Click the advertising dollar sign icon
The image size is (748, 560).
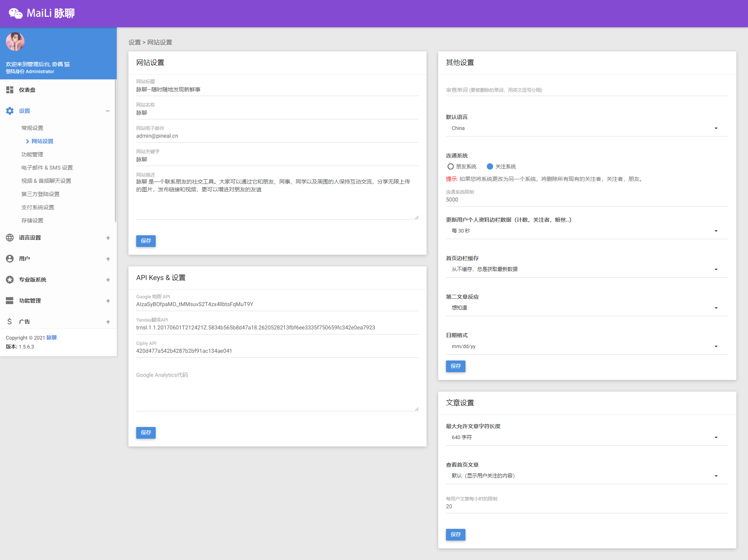[x=10, y=322]
